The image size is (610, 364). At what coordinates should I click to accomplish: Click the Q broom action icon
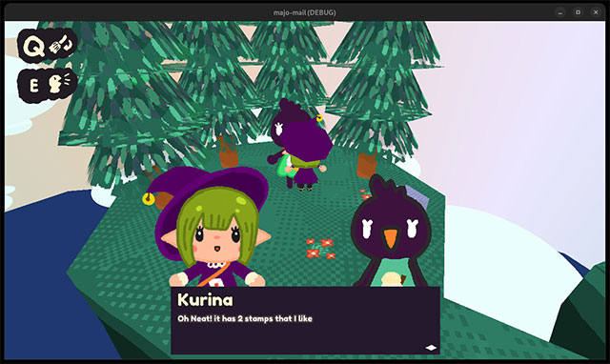(47, 46)
